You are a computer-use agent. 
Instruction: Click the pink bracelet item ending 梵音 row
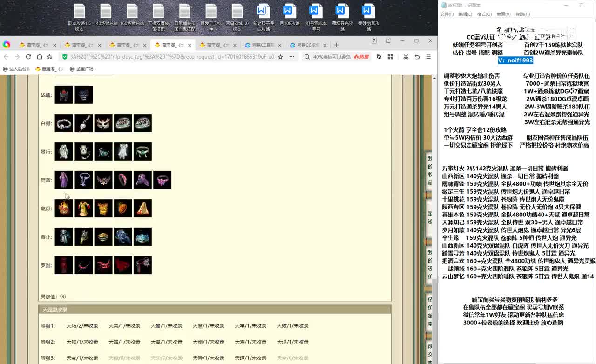163,180
